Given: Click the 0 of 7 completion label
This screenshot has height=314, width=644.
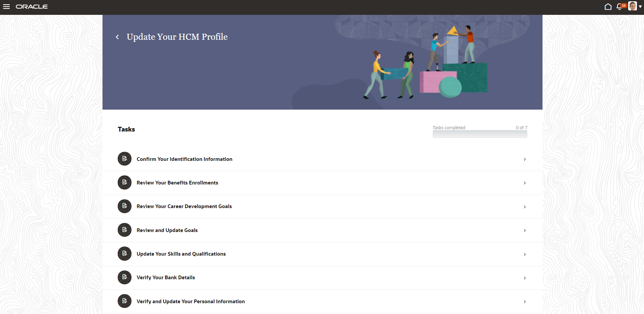Looking at the screenshot, I should (521, 127).
